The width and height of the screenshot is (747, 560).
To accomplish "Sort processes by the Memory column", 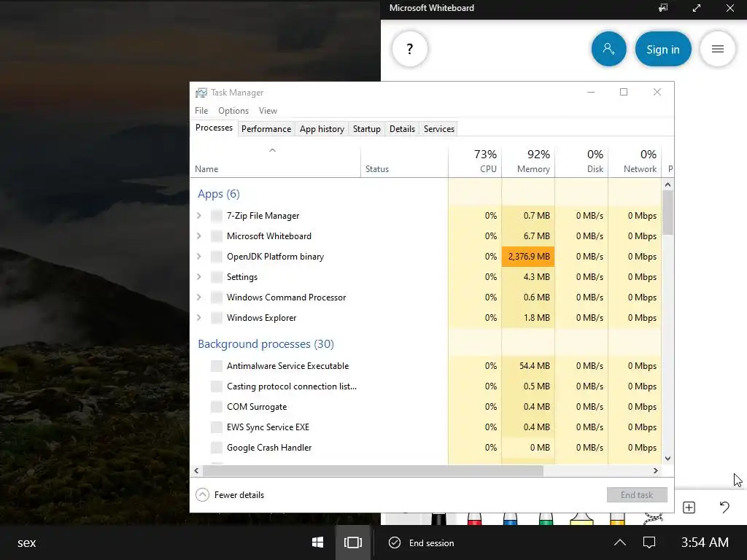I will coord(528,161).
